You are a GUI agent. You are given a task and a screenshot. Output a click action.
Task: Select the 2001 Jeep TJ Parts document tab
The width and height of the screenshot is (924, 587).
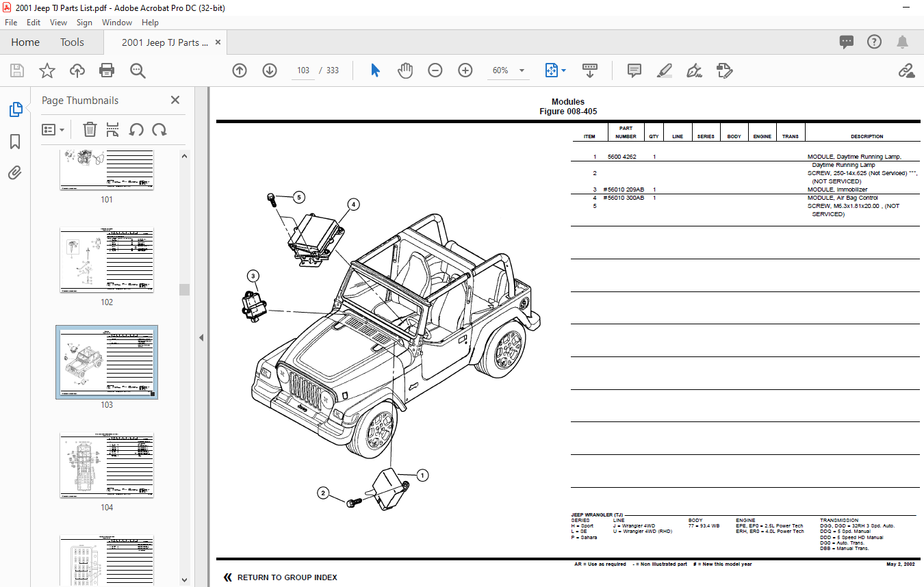(x=165, y=42)
